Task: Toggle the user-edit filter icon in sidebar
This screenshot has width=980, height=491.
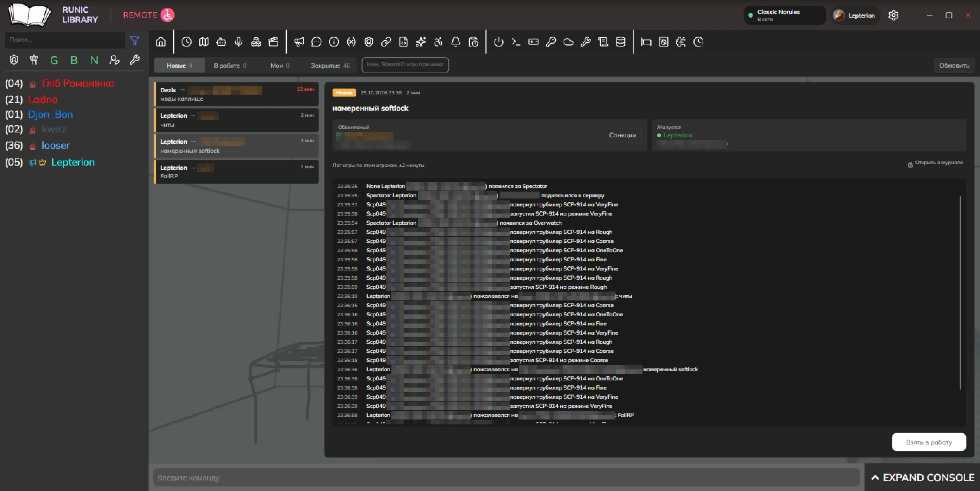Action: click(x=114, y=60)
